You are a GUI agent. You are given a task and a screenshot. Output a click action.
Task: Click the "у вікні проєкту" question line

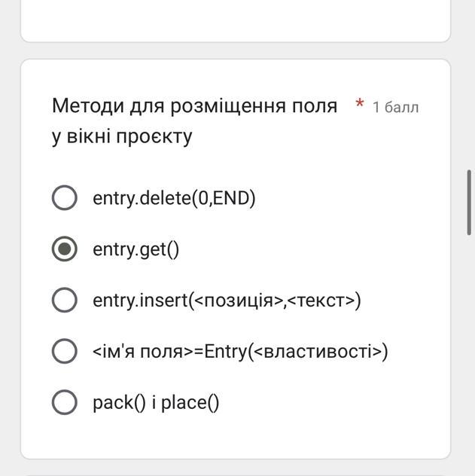[x=122, y=136]
